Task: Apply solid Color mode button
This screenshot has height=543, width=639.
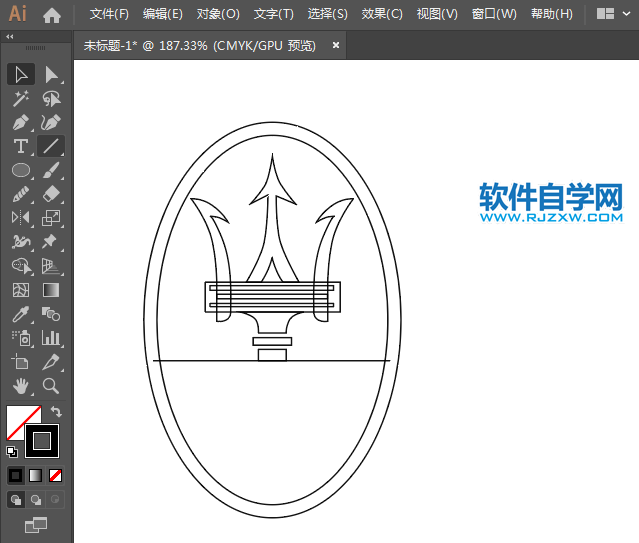Action: pyautogui.click(x=15, y=475)
